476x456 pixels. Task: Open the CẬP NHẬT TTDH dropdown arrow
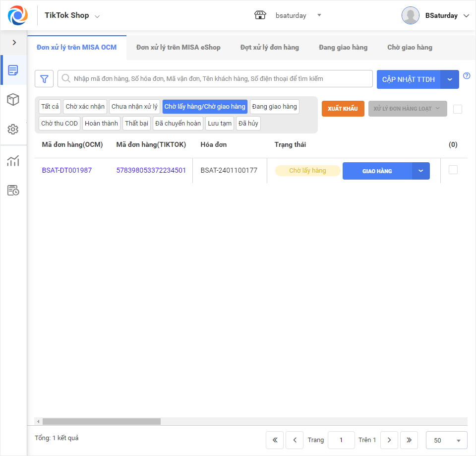(x=450, y=79)
